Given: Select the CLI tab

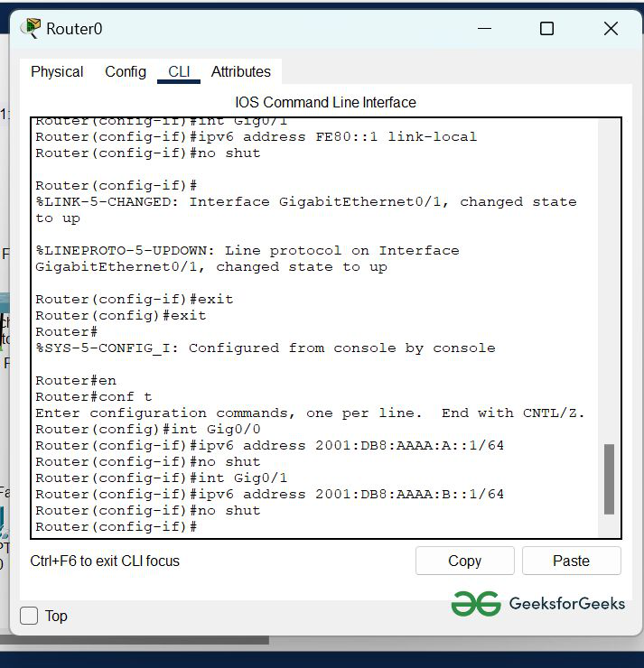Looking at the screenshot, I should (x=179, y=72).
